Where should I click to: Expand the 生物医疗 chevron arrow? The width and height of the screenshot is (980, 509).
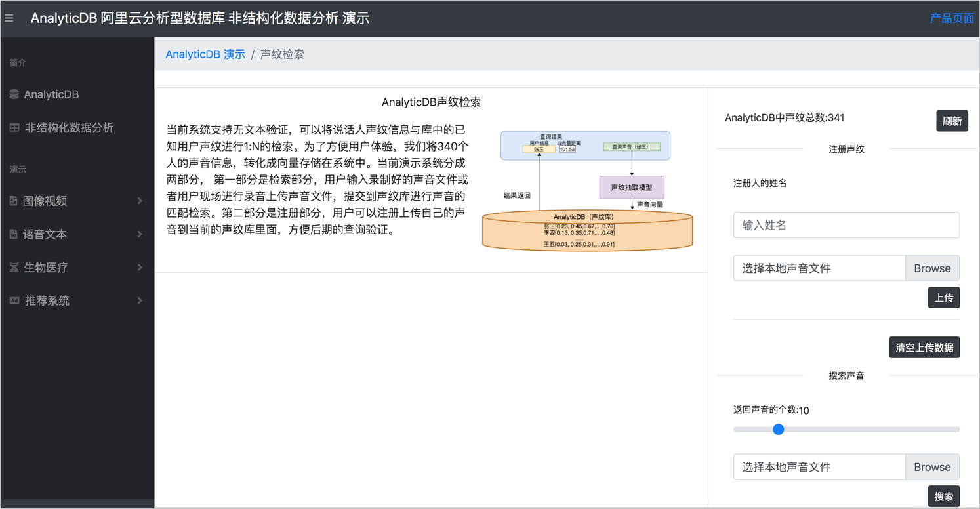(x=140, y=268)
